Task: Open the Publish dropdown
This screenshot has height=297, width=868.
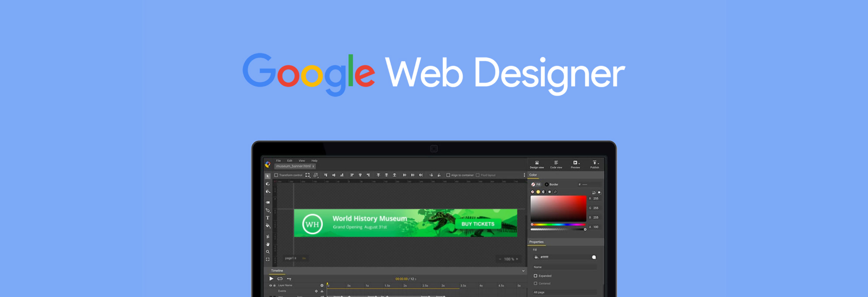Action: pyautogui.click(x=595, y=164)
